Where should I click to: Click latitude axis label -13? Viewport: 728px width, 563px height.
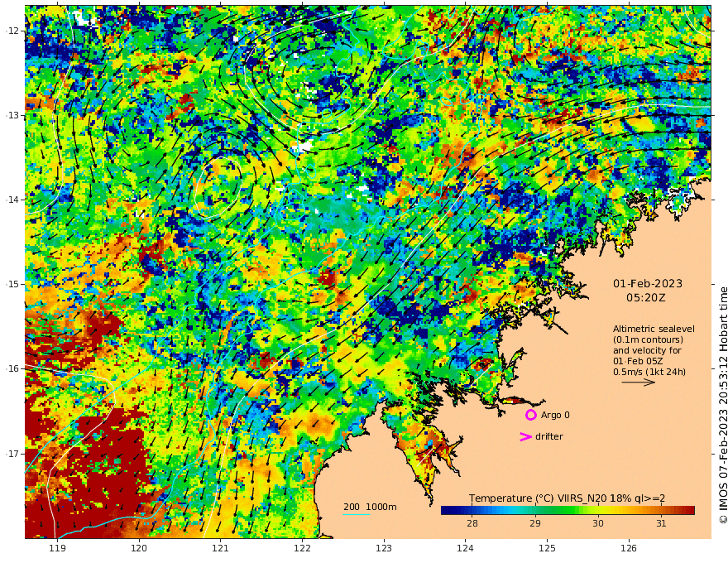tap(12, 116)
